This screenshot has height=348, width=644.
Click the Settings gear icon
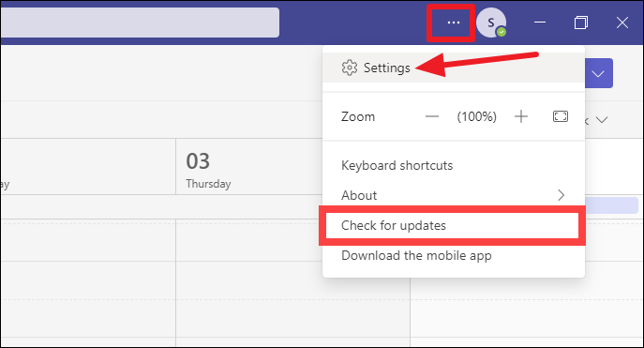tap(350, 68)
